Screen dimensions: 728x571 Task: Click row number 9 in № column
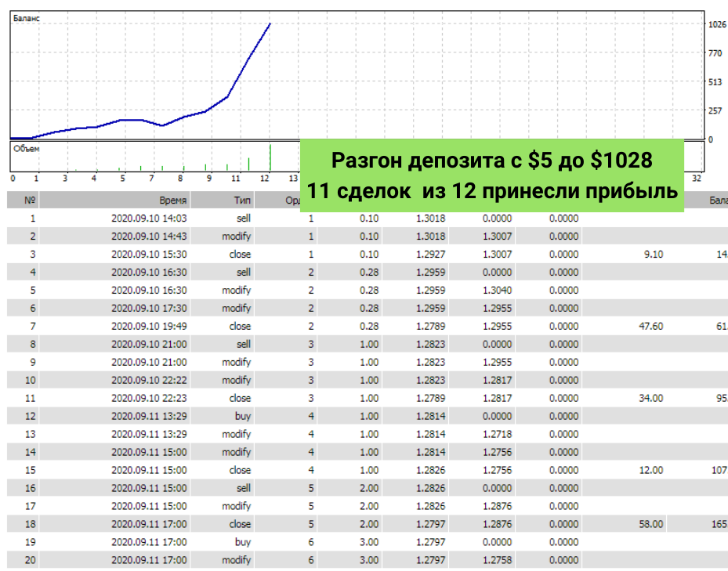[33, 362]
